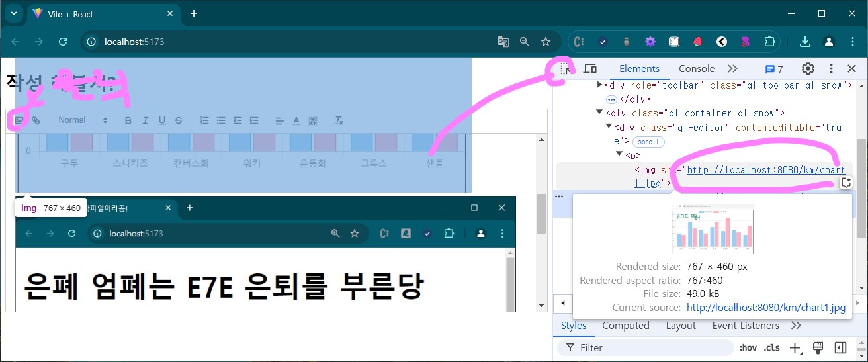
Task: Open the DevTools customize menu
Action: pos(832,69)
